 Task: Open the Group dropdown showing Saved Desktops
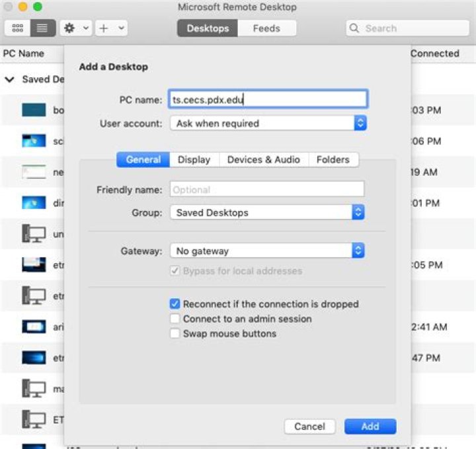[x=267, y=212]
